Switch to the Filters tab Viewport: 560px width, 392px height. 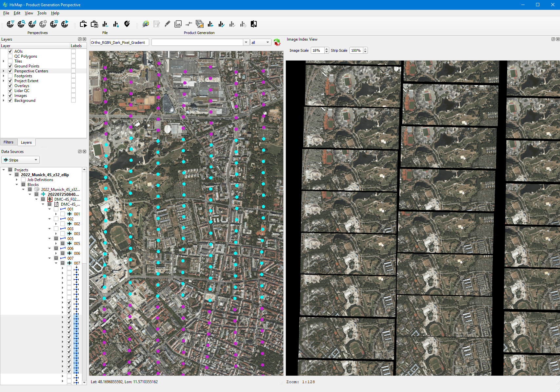click(9, 142)
